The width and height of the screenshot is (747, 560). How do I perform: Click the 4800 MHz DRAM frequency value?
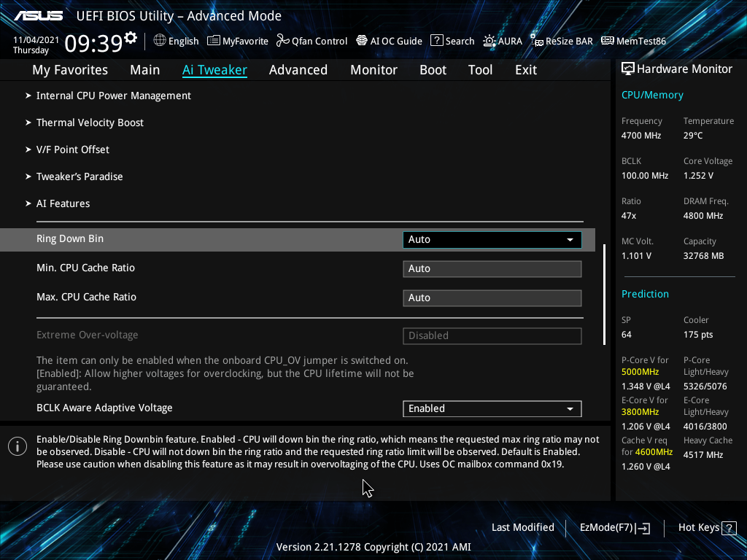tap(703, 216)
